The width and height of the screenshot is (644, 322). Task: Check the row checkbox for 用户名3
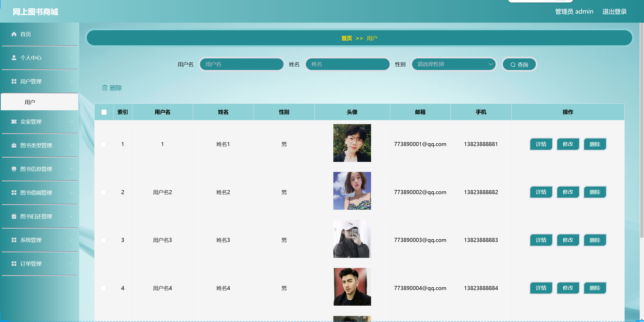pyautogui.click(x=103, y=240)
